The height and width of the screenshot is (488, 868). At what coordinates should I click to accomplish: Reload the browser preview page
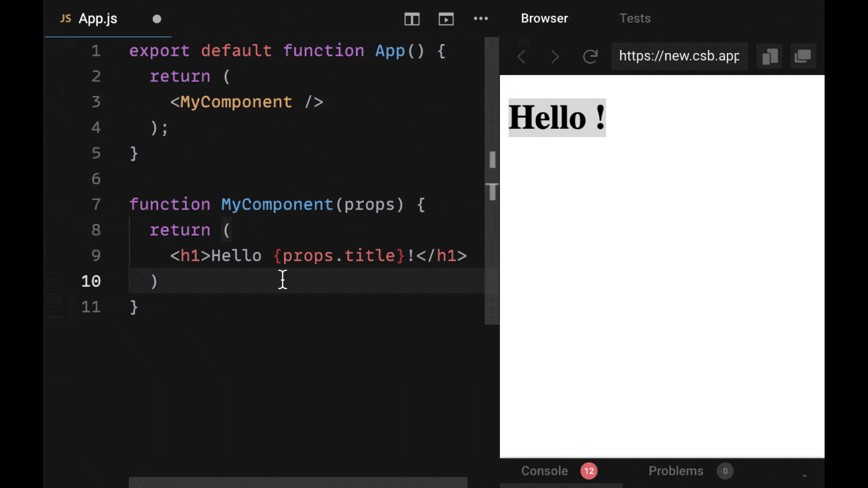pos(590,56)
